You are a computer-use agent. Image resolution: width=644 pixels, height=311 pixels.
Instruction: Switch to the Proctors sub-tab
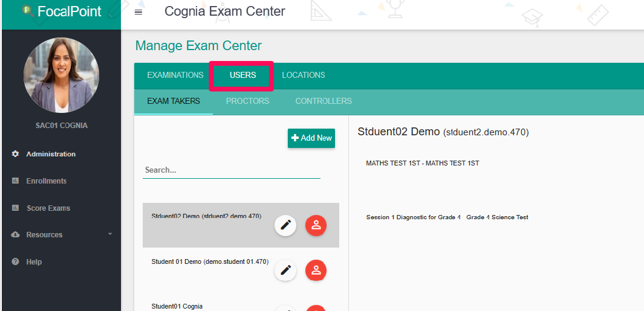coord(248,101)
